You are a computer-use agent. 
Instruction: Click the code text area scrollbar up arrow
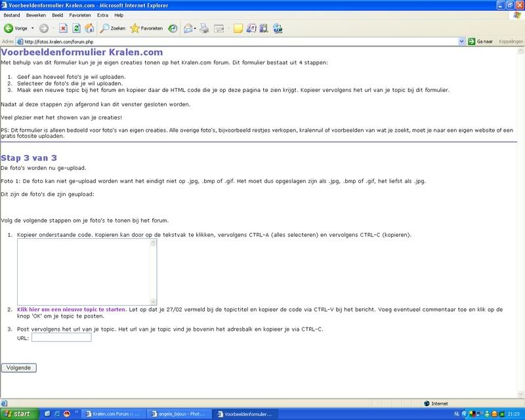pyautogui.click(x=154, y=243)
